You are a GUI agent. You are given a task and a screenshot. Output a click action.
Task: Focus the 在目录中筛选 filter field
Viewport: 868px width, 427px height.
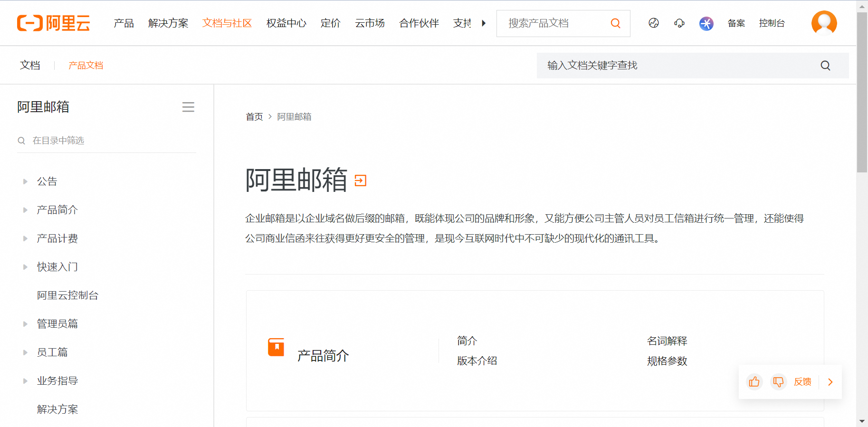[107, 141]
